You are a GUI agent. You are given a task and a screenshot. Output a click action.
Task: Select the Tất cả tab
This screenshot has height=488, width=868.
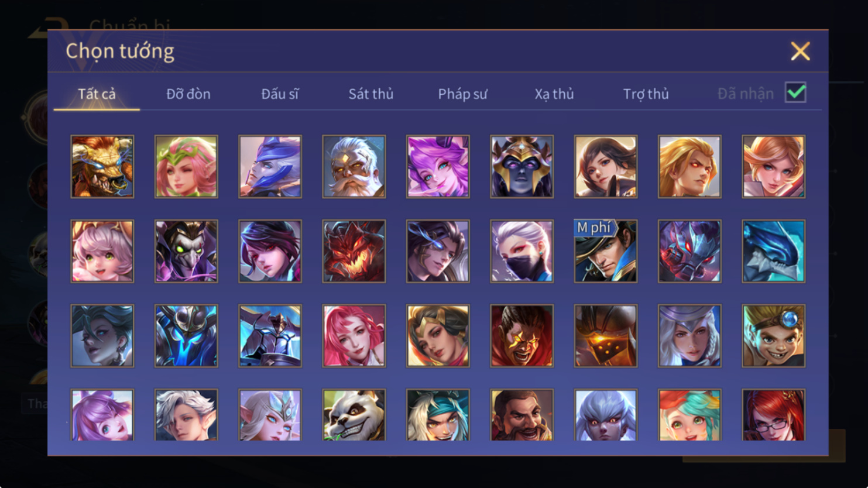97,94
